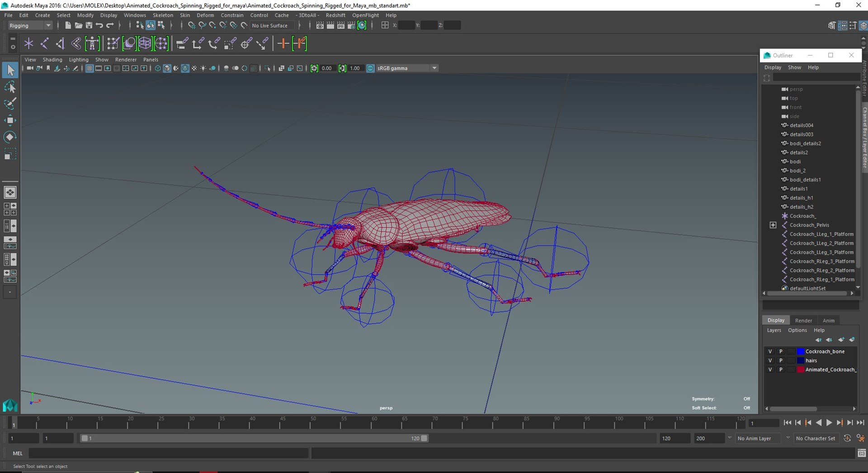The image size is (868, 473).
Task: Click red color swatch of Animated_Cockroach_ layer
Action: pyautogui.click(x=801, y=369)
